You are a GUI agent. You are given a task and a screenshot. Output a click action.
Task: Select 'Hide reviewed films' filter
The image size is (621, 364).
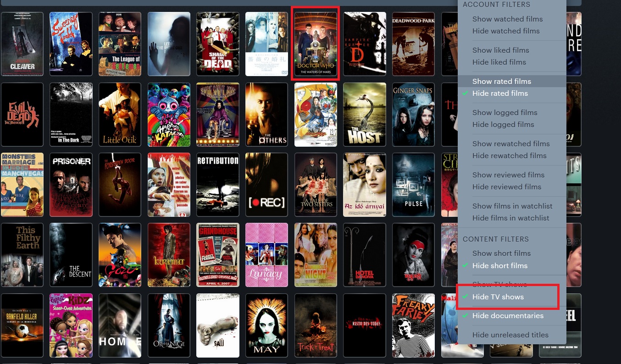(507, 187)
